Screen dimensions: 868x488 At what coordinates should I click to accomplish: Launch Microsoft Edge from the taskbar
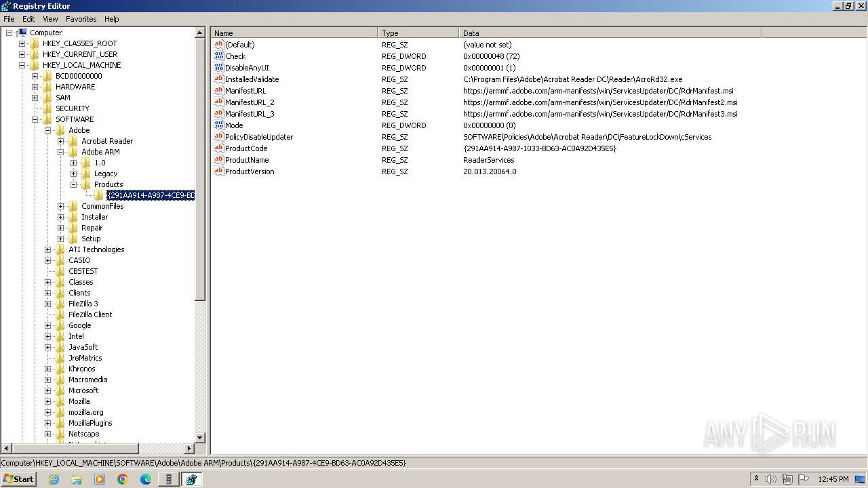[146, 479]
